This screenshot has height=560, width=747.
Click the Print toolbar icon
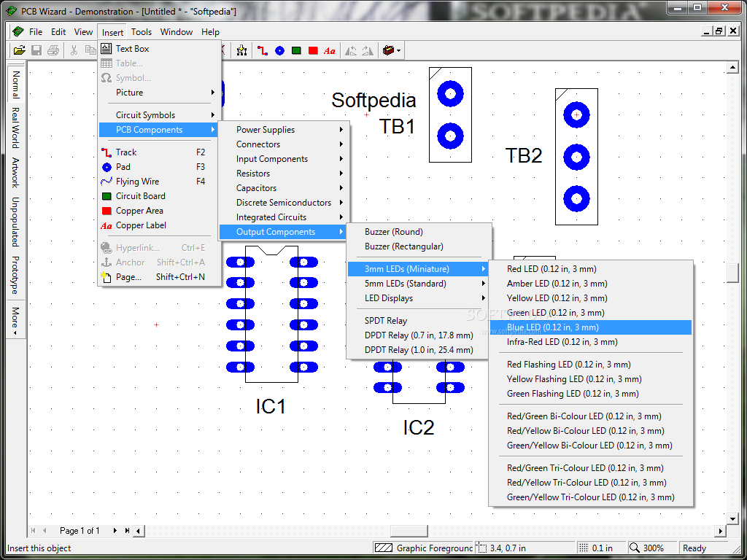53,50
